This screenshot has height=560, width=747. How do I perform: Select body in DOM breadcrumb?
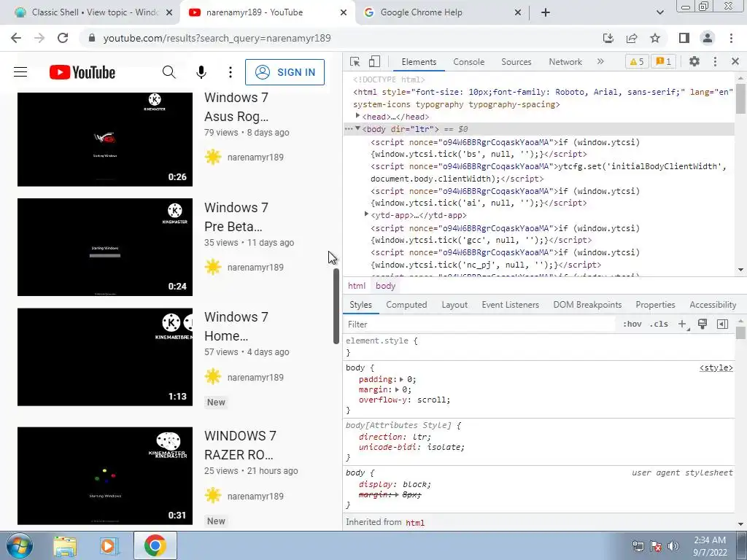[x=385, y=286]
